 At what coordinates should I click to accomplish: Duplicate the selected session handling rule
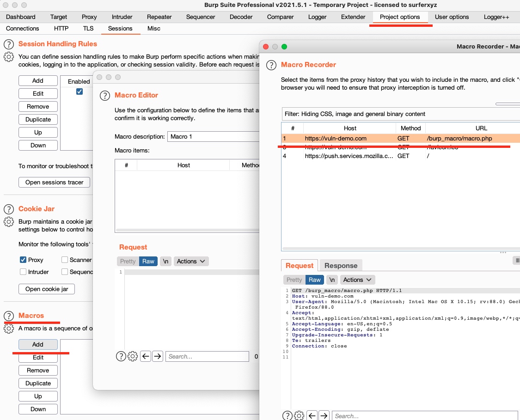38,119
